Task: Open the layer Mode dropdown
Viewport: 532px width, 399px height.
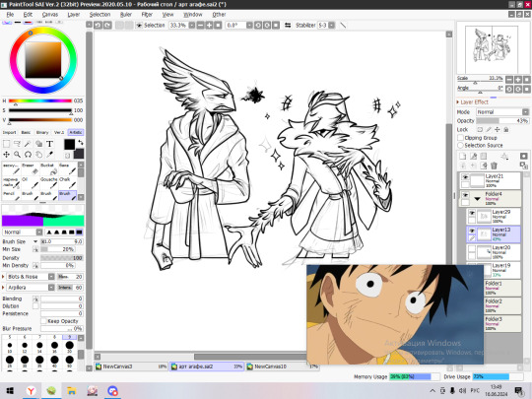Action: 502,112
